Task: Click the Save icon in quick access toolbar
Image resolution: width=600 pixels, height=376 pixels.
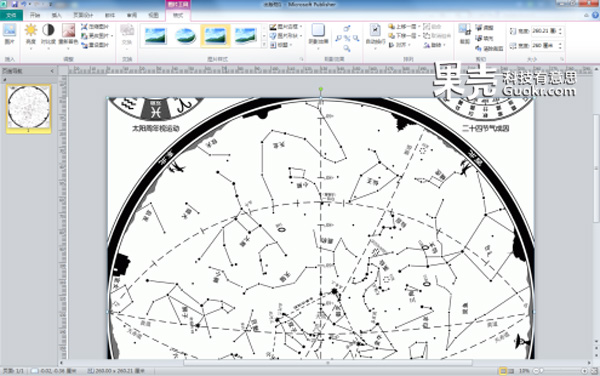Action: [x=15, y=4]
